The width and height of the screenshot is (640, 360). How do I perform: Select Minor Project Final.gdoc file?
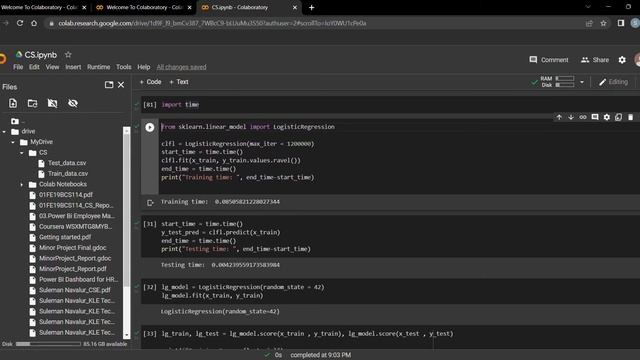pyautogui.click(x=73, y=248)
